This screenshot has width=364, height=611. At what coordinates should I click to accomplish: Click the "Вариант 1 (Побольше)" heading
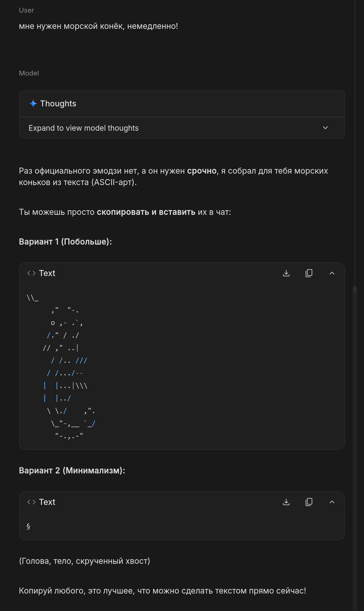tap(65, 242)
